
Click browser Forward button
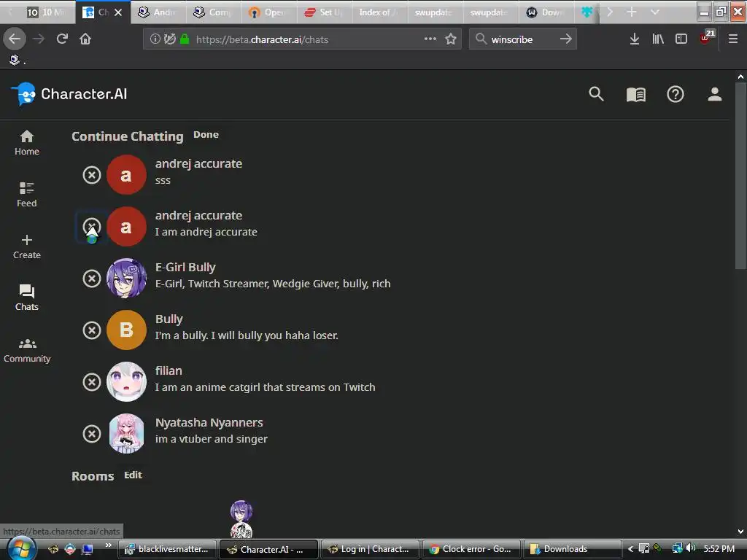(x=39, y=39)
